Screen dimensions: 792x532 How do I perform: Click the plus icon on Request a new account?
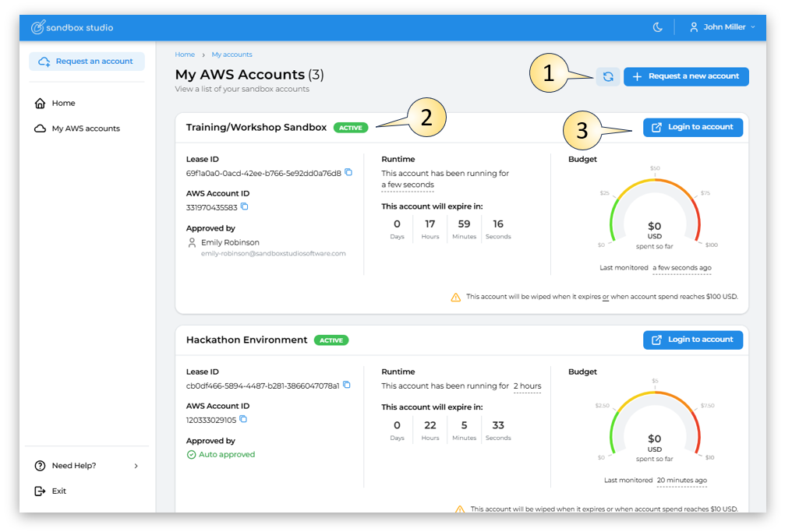point(638,76)
